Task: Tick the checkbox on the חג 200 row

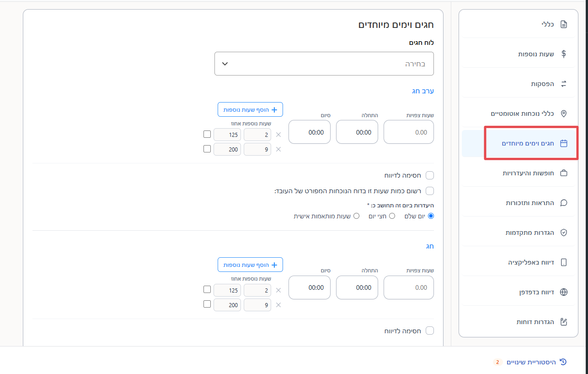Action: [x=207, y=304]
